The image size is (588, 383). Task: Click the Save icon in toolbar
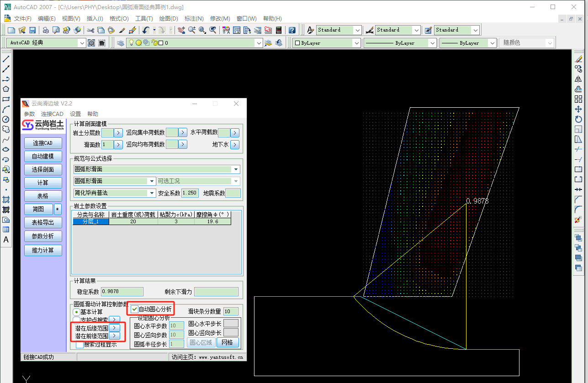pyautogui.click(x=32, y=30)
